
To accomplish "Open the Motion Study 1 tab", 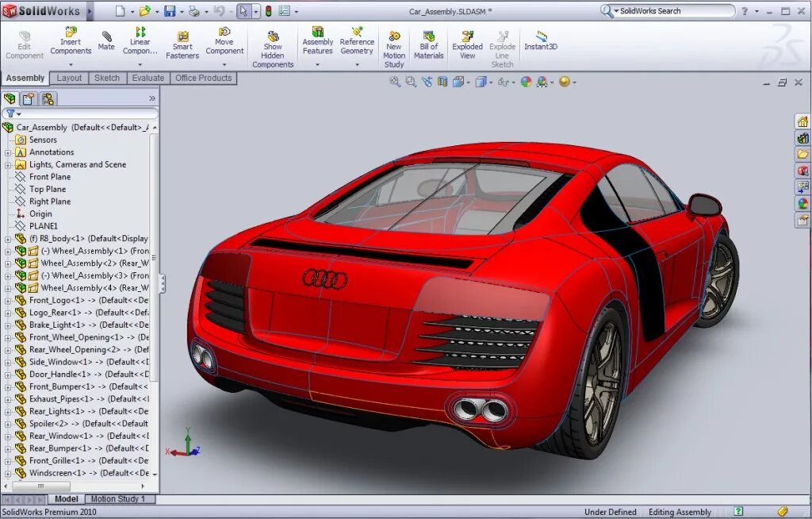I will tap(117, 499).
